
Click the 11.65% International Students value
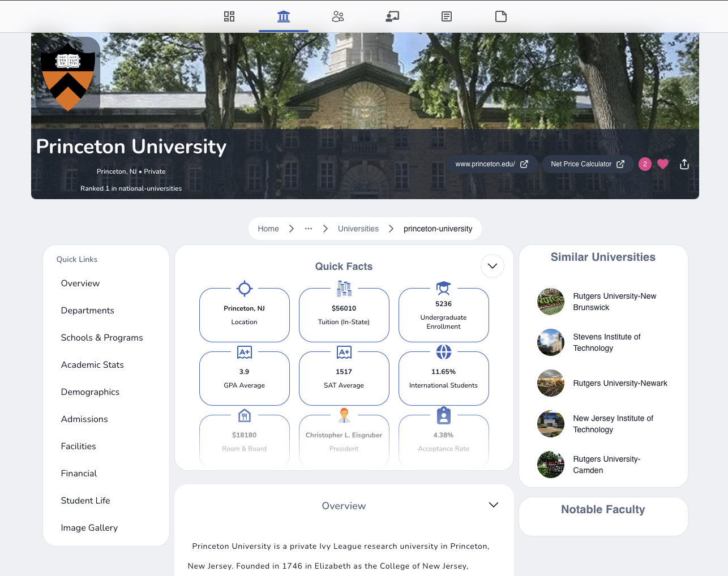click(444, 372)
